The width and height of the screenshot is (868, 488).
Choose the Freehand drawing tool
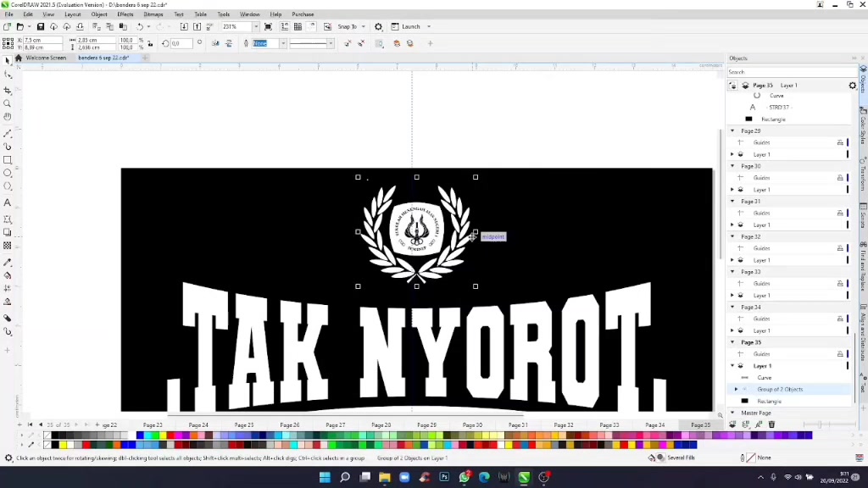[7, 133]
